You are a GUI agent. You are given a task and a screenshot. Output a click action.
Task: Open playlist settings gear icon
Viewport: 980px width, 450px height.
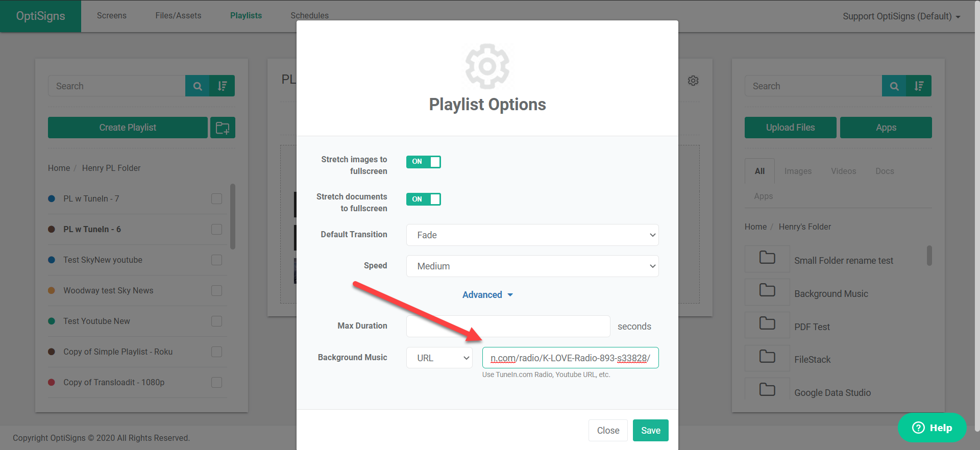click(693, 81)
